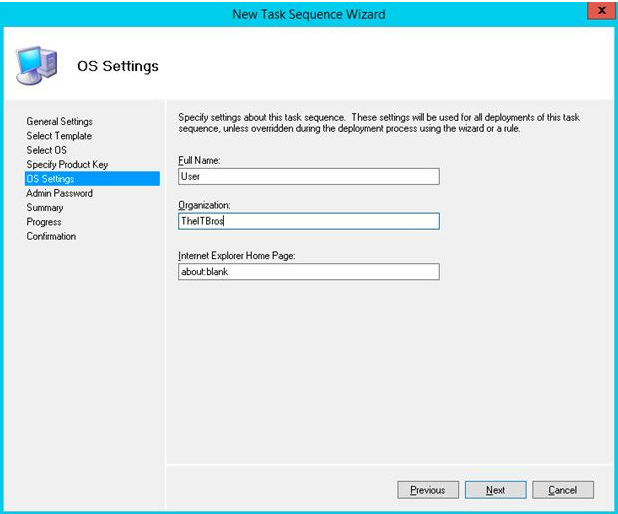Click the New Task Sequence Wizard title
Image resolution: width=618 pixels, height=514 pixels.
click(309, 14)
